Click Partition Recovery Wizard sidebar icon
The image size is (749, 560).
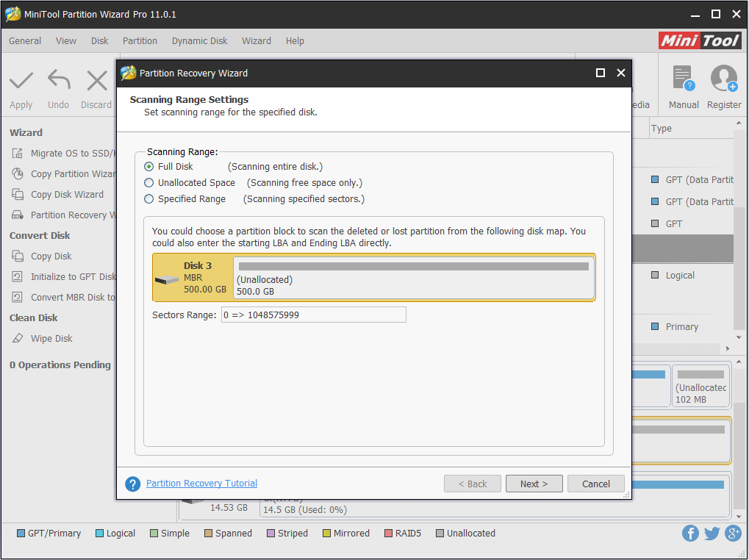18,215
